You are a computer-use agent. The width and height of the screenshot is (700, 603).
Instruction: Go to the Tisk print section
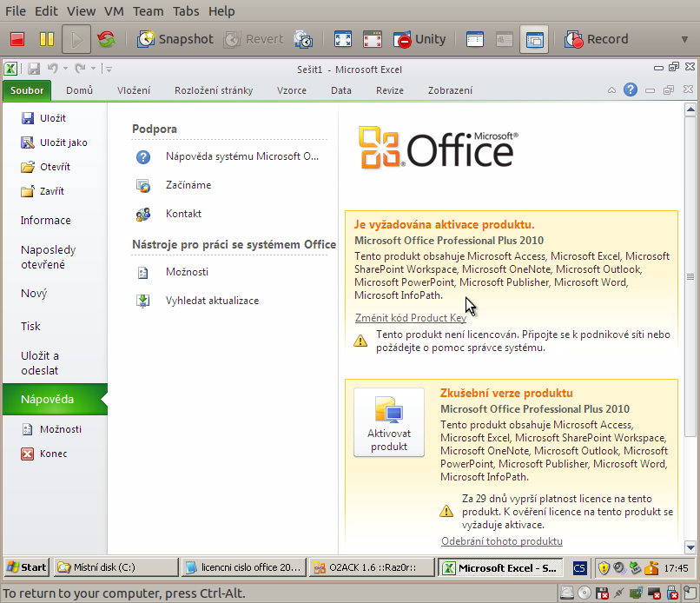[30, 327]
